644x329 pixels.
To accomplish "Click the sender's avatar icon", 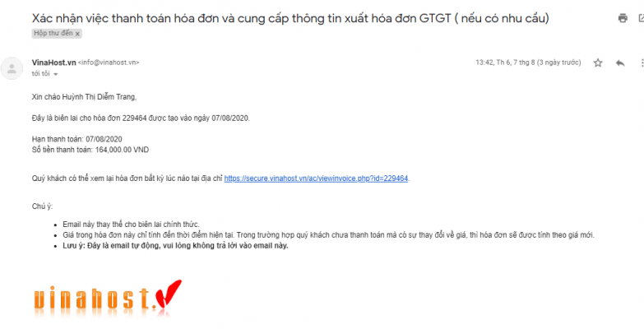I will click(x=12, y=68).
